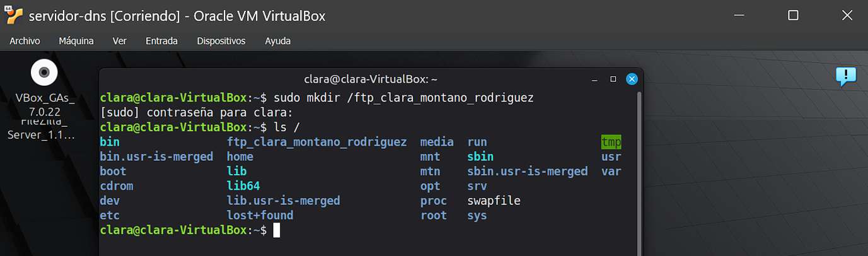868x256 pixels.
Task: Close the clara@clara-VirtualBox terminal window
Action: (632, 79)
